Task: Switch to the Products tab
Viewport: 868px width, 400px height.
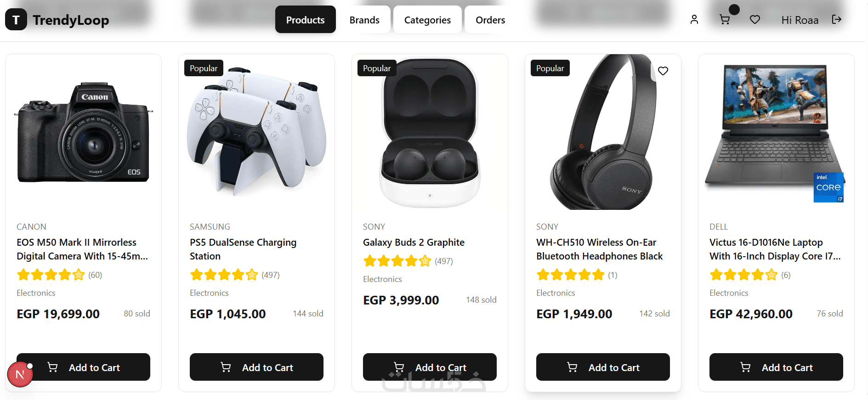Action: click(x=306, y=20)
